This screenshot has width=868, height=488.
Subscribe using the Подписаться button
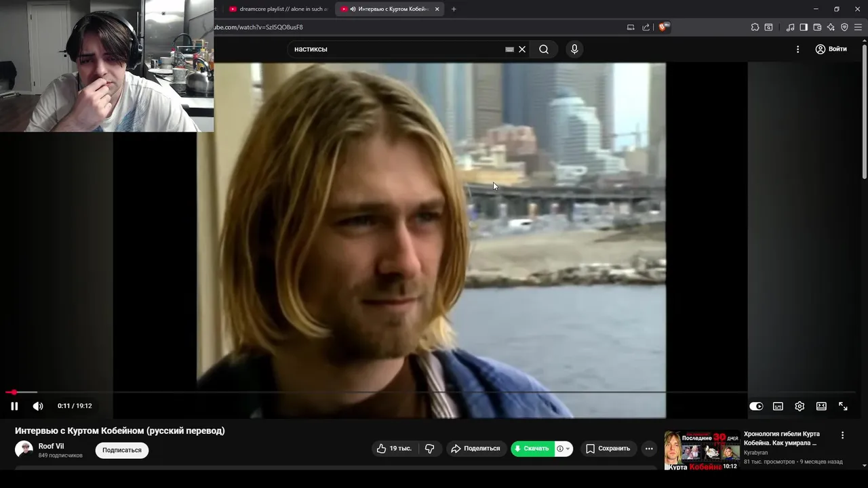[122, 450]
